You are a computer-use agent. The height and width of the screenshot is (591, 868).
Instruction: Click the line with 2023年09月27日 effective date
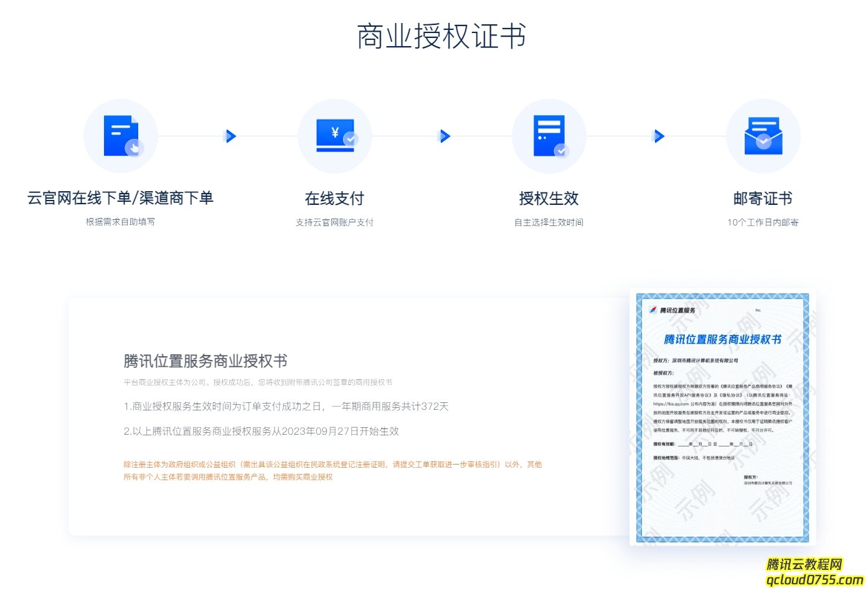pyautogui.click(x=261, y=432)
